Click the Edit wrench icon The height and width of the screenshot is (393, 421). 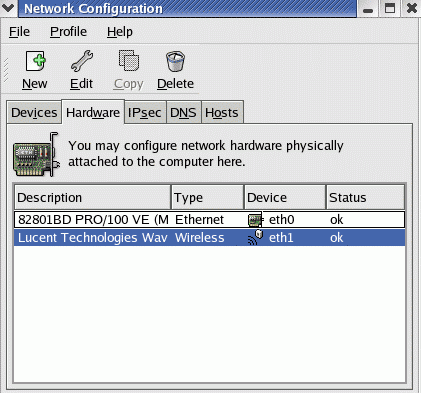(82, 61)
